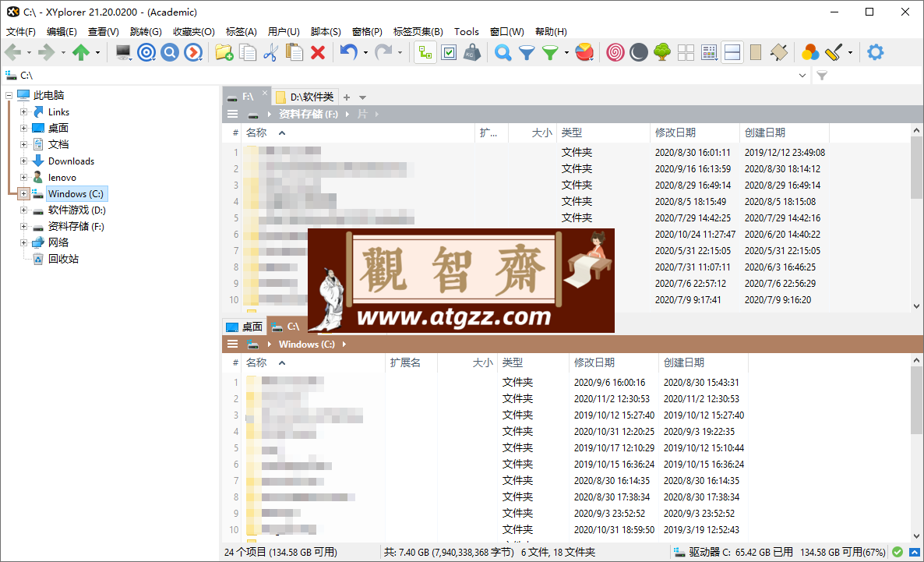Viewport: 924px width, 562px height.
Task: Expand the Windows (C:) node in the tree
Action: tap(23, 193)
